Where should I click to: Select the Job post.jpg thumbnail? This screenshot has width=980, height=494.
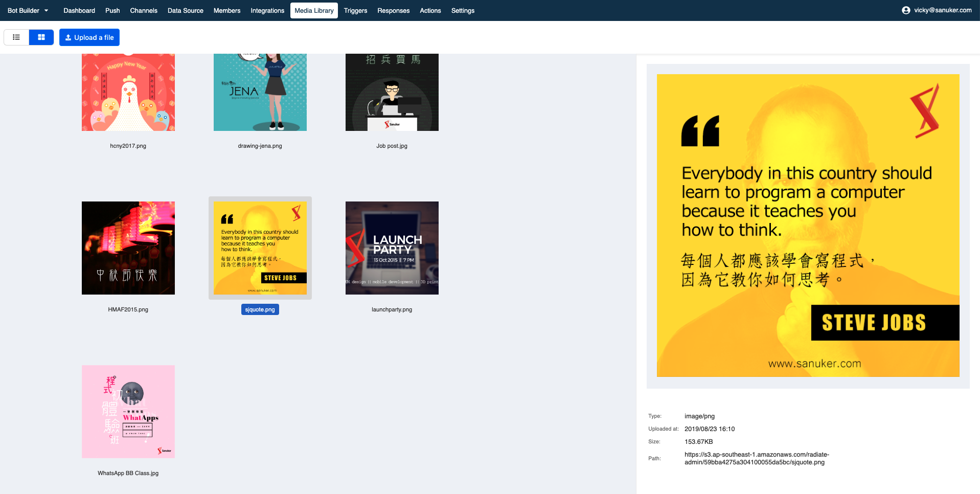coord(392,92)
